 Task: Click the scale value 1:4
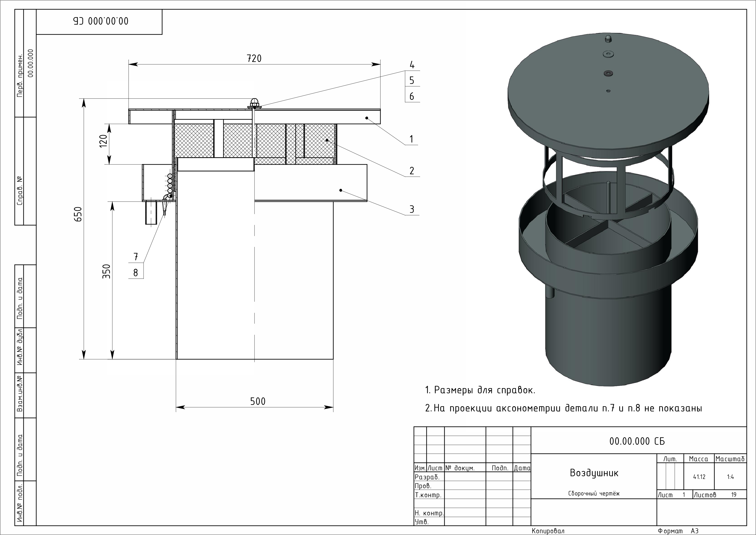730,477
